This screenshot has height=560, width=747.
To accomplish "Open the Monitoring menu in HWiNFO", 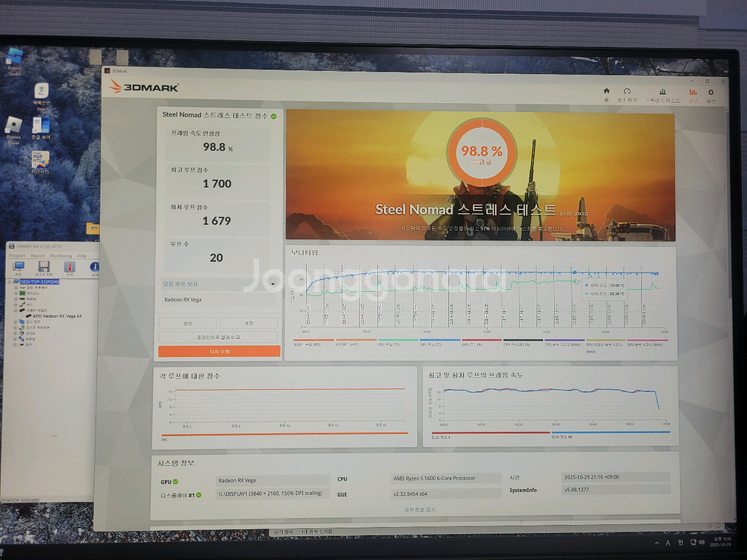I will point(61,255).
